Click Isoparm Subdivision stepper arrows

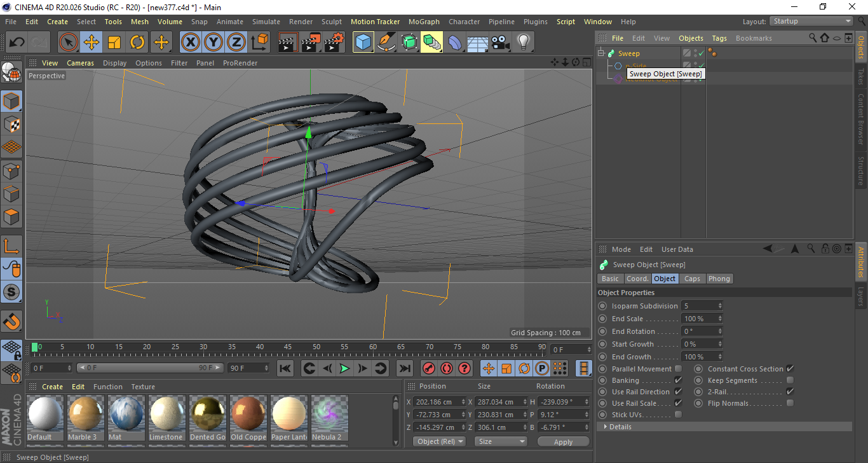point(720,306)
